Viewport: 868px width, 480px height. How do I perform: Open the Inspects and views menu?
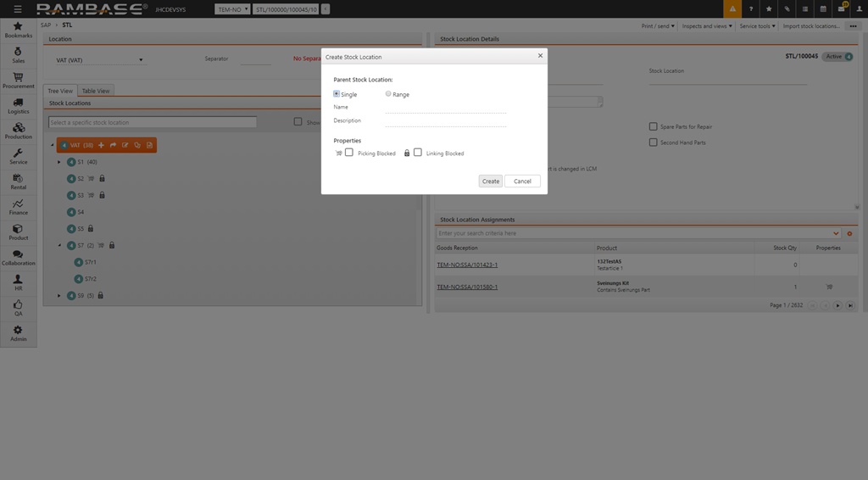(707, 25)
